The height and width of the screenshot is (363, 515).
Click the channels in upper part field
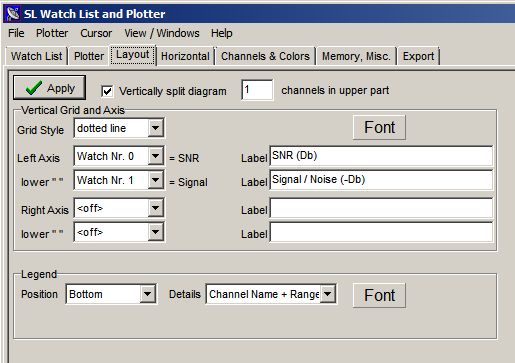[x=257, y=90]
